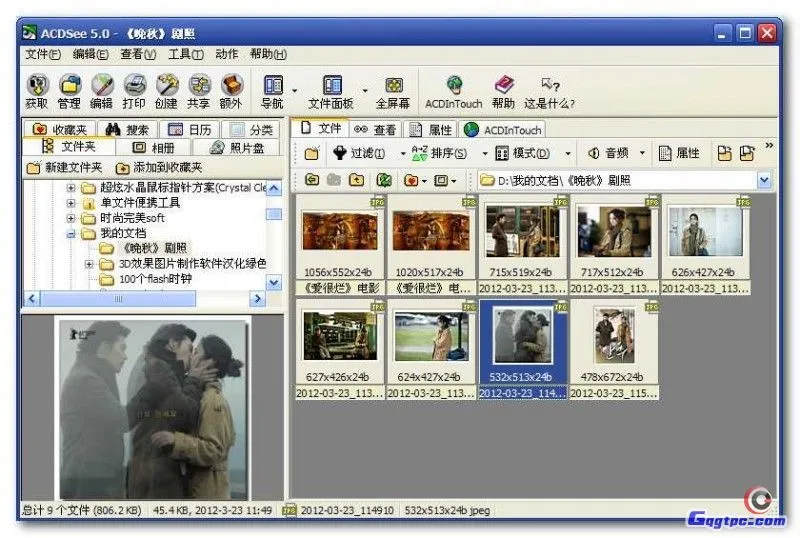Go back with the green back-arrow folder icon
Image resolution: width=800 pixels, height=538 pixels.
pos(312,180)
